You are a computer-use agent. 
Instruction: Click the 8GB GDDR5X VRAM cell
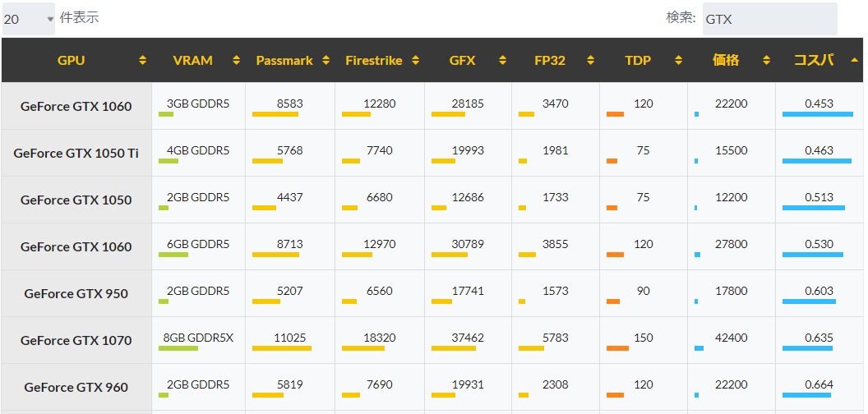tap(198, 338)
